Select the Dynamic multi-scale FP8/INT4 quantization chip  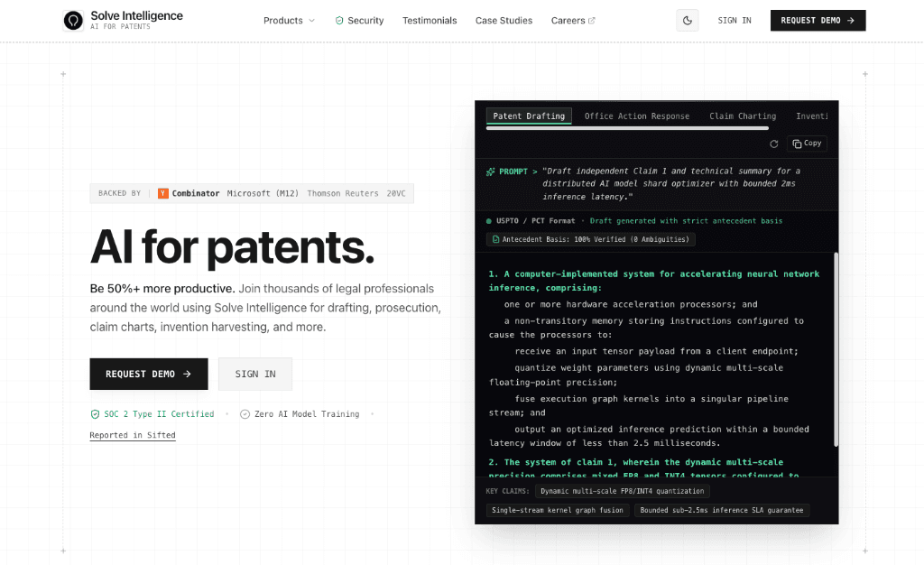(x=623, y=491)
